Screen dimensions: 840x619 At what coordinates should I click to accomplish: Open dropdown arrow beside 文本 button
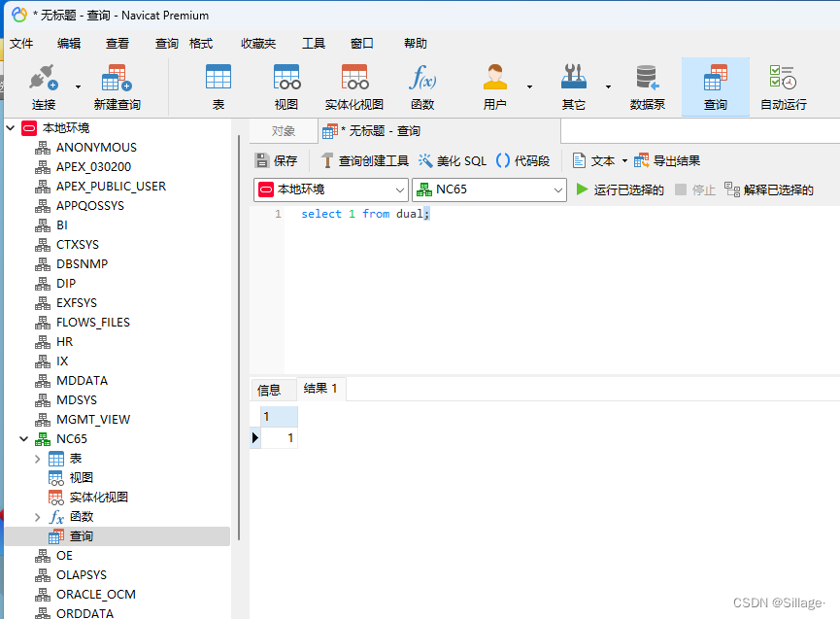point(624,160)
